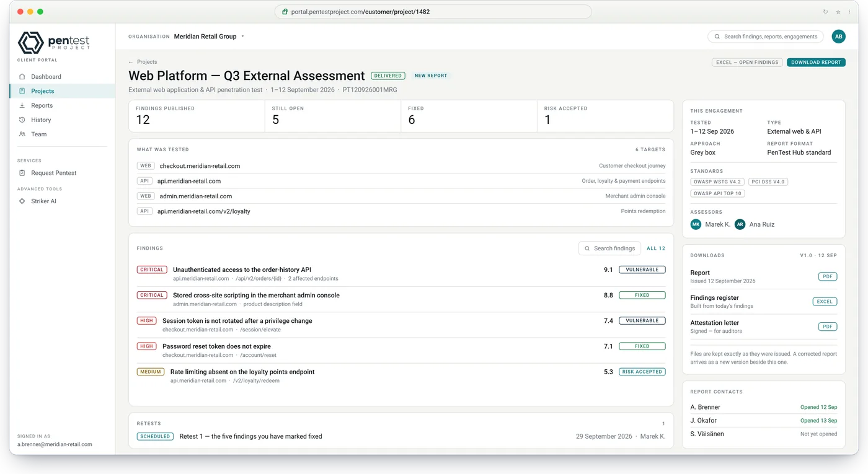
Task: Click the magnifier in Search findings box
Action: pyautogui.click(x=587, y=248)
